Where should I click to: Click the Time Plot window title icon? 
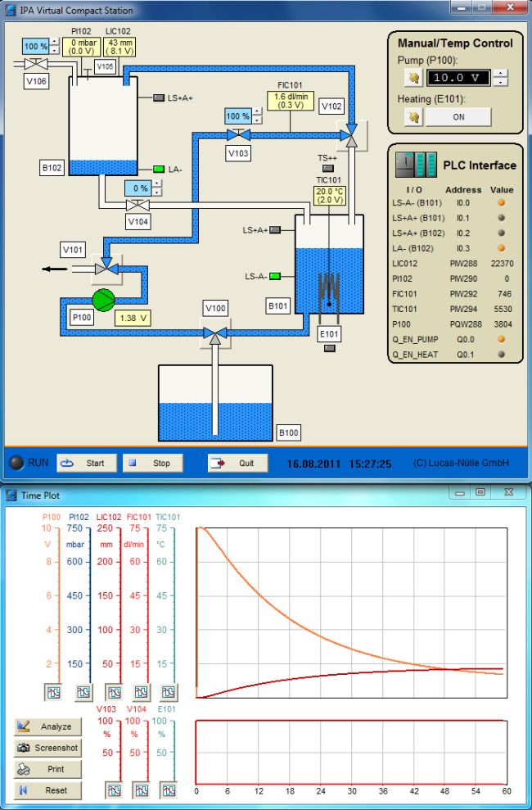[x=11, y=496]
